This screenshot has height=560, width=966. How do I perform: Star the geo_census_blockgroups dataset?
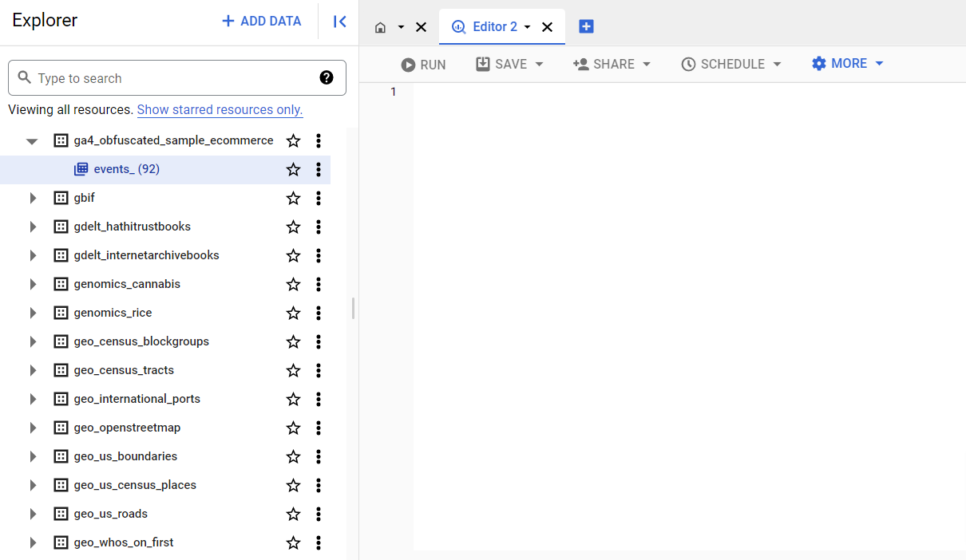point(293,341)
